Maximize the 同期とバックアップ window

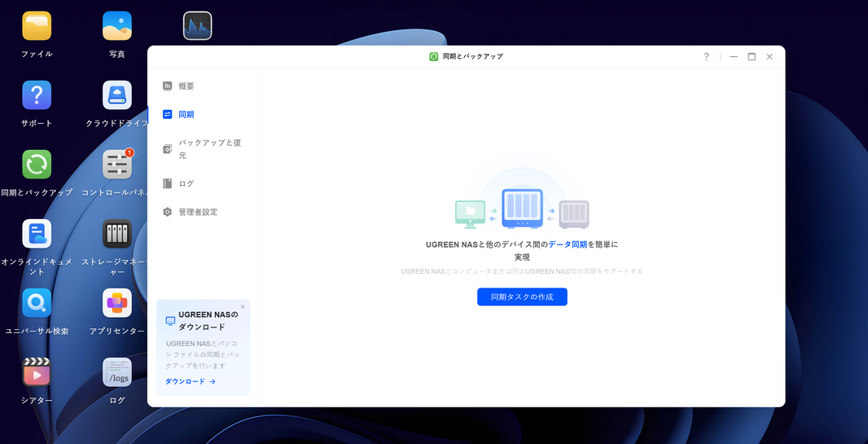(752, 56)
